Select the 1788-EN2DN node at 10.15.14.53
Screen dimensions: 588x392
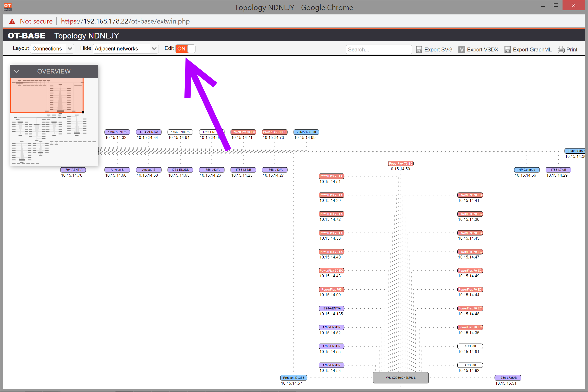click(331, 365)
